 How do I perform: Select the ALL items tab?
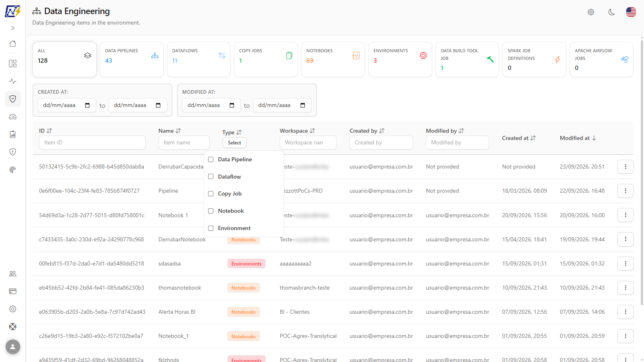pos(64,60)
